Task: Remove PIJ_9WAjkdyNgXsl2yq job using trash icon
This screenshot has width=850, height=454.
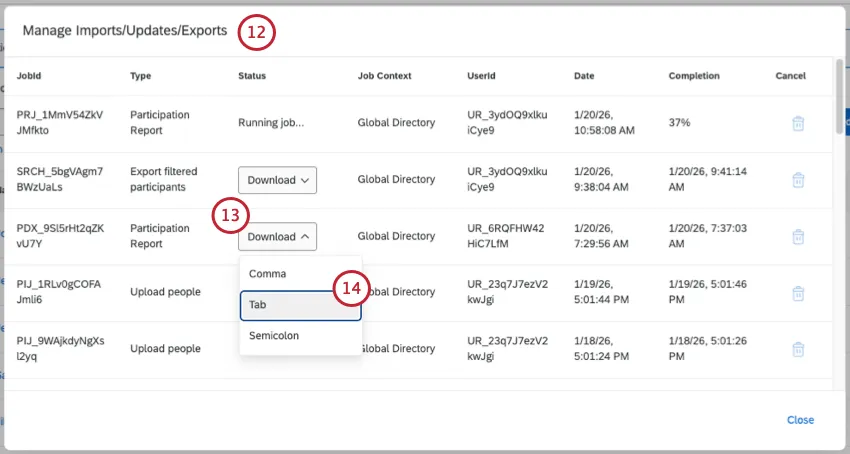Action: (x=797, y=349)
